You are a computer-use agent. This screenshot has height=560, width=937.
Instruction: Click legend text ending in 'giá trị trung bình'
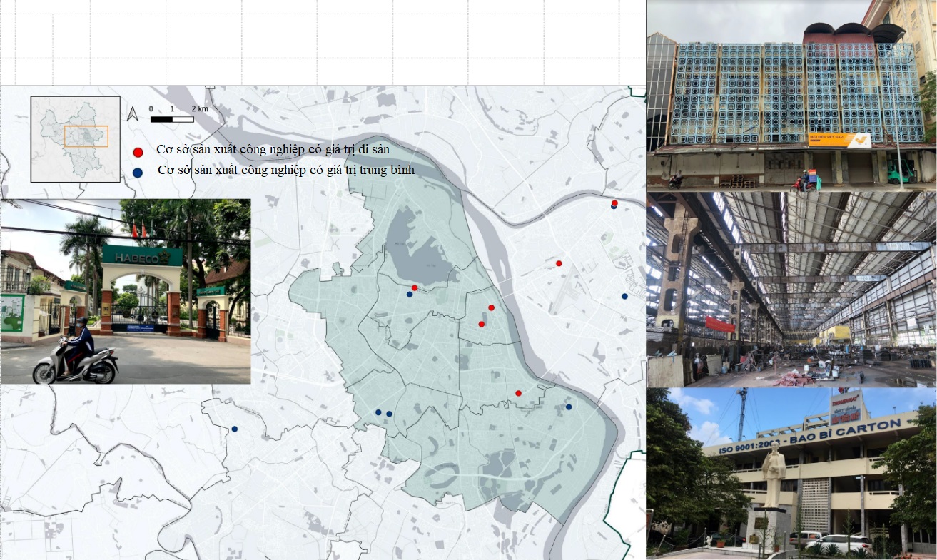coord(285,172)
